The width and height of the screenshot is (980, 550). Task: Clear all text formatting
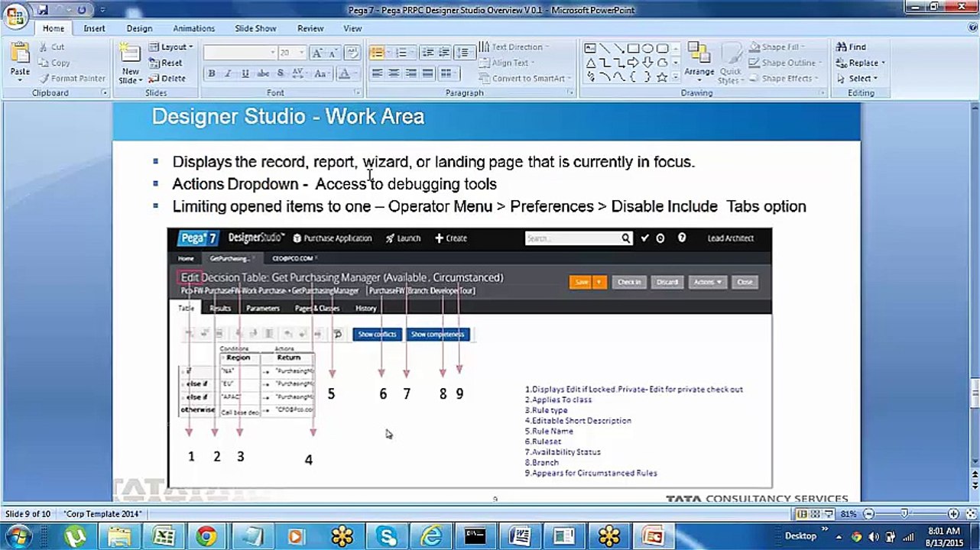tap(352, 53)
